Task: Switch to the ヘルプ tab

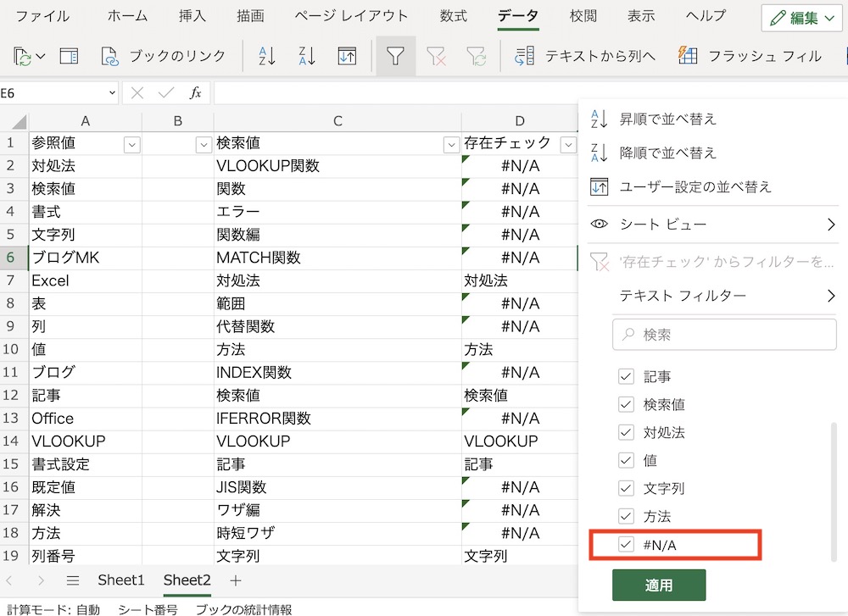Action: click(706, 16)
